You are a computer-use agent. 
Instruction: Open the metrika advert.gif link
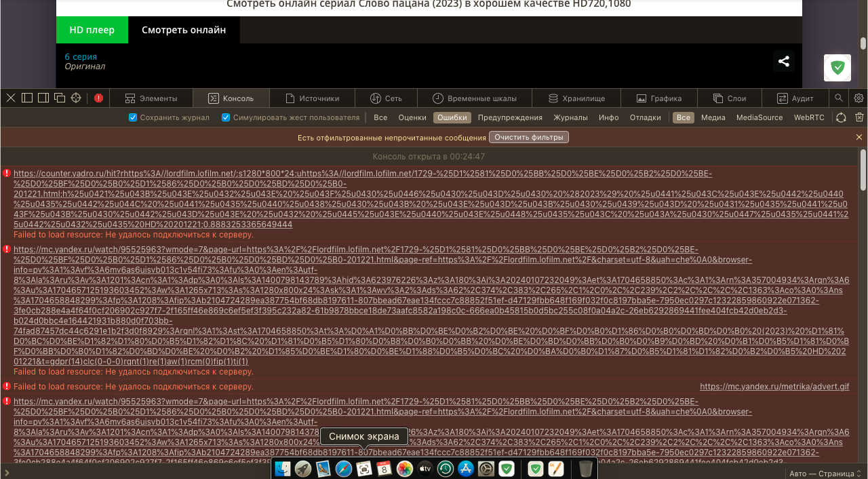pos(774,386)
